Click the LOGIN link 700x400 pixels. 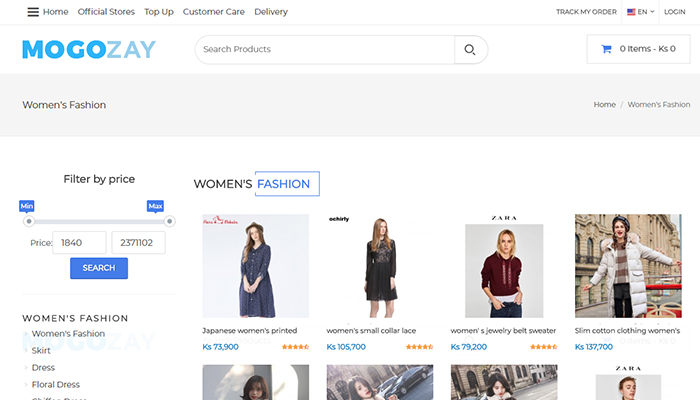675,12
